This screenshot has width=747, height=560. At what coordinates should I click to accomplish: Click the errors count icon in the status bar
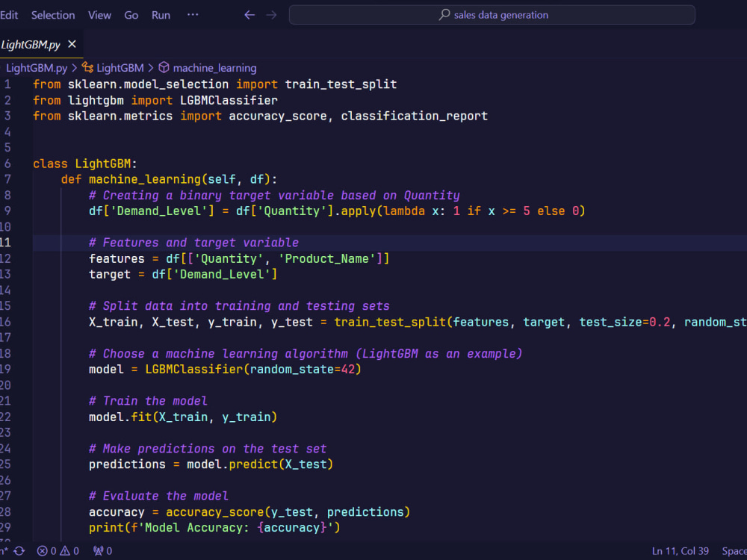[x=43, y=551]
